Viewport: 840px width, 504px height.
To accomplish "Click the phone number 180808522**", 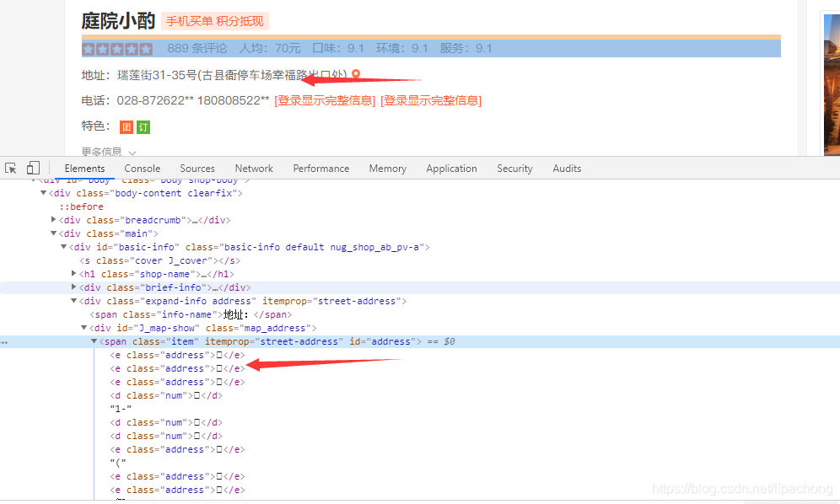I will pyautogui.click(x=234, y=100).
